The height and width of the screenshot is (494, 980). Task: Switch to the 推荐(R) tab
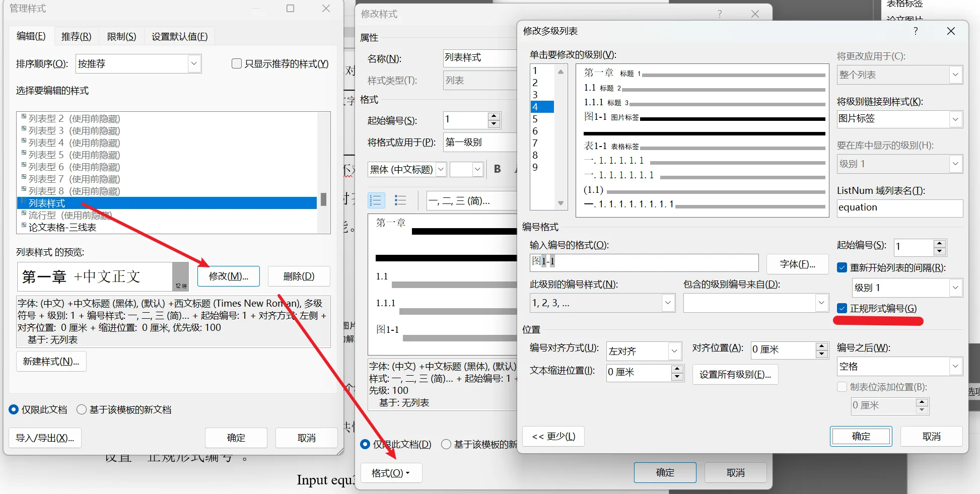click(76, 36)
